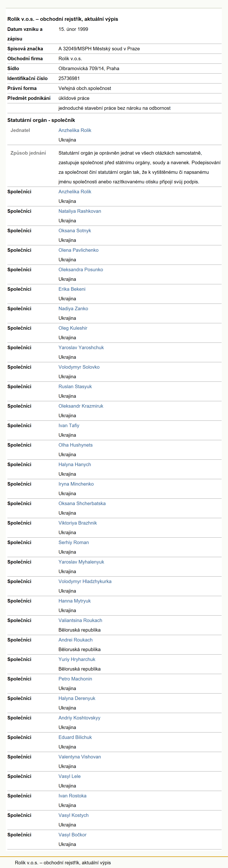Image resolution: width=228 pixels, height=868 pixels.
Task: Open Olena Pavlichenko's profile link
Action: (79, 250)
